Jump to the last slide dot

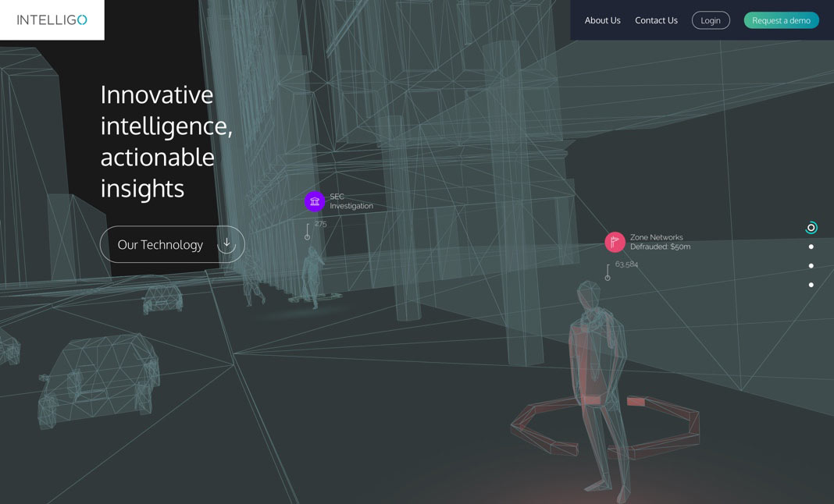click(x=811, y=285)
